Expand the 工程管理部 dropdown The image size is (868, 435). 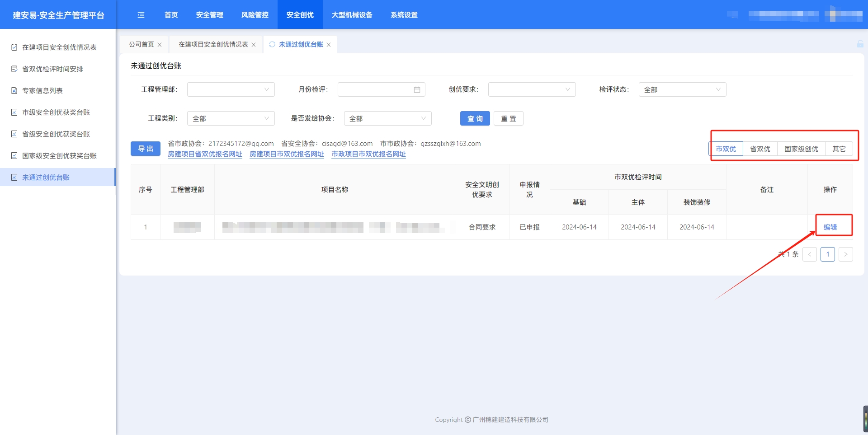point(231,89)
